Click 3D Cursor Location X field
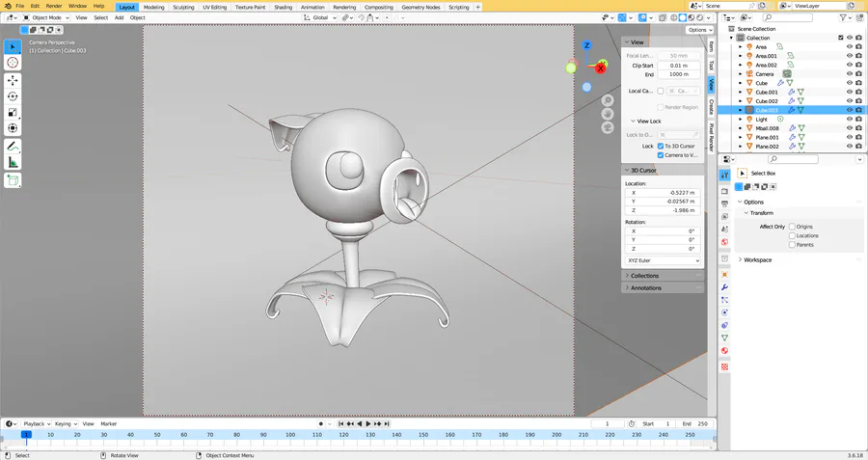Viewport: 868px width, 460px height. click(x=664, y=193)
